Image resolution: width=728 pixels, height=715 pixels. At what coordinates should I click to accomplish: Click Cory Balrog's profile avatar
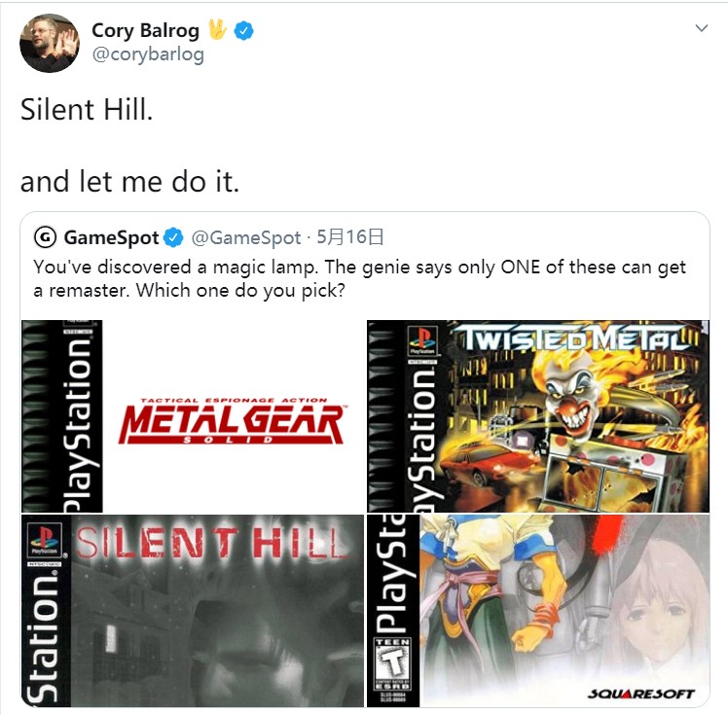[50, 43]
